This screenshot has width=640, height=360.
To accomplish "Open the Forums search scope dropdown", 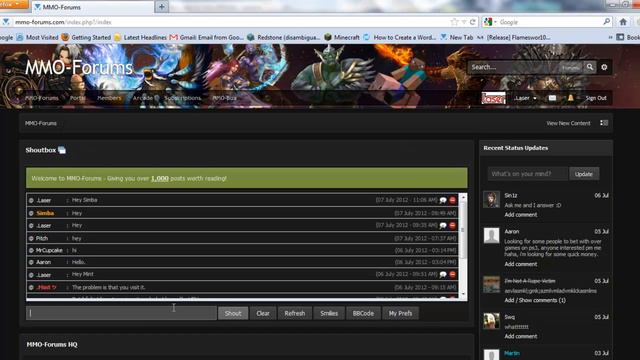I will (571, 68).
